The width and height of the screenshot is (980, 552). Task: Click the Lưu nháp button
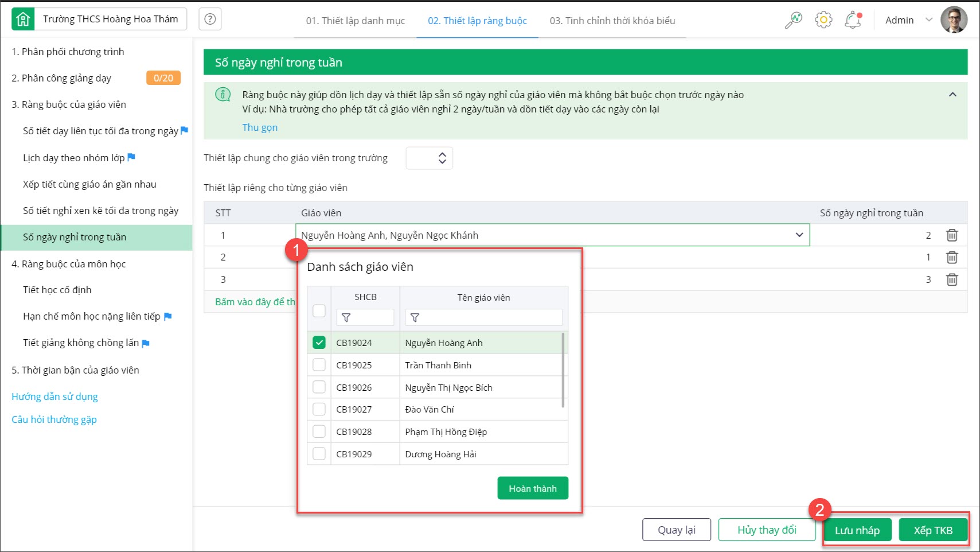point(857,530)
